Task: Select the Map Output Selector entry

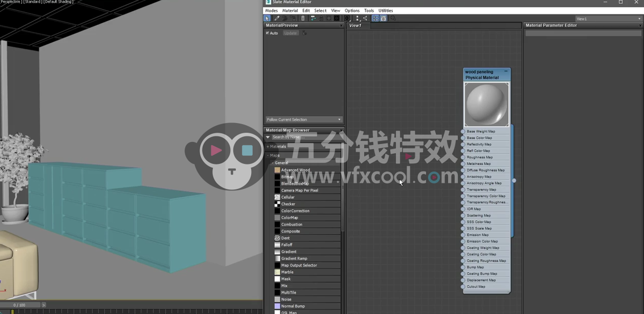Action: [x=307, y=265]
